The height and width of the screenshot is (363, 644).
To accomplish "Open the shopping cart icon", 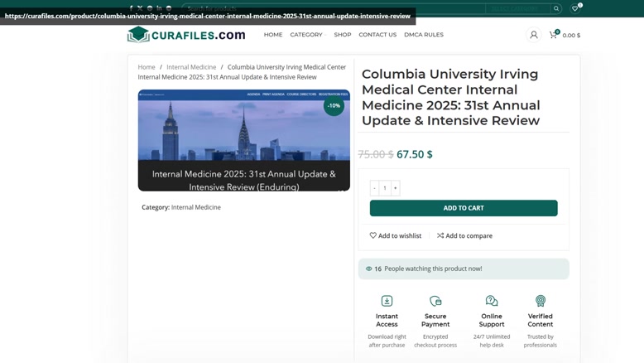I will [x=553, y=35].
